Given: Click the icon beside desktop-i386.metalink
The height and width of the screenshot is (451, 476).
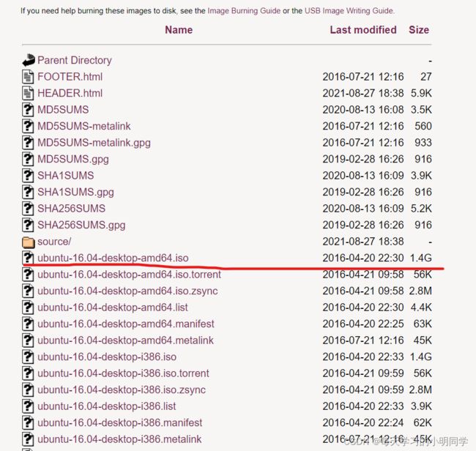Looking at the screenshot, I should point(28,439).
